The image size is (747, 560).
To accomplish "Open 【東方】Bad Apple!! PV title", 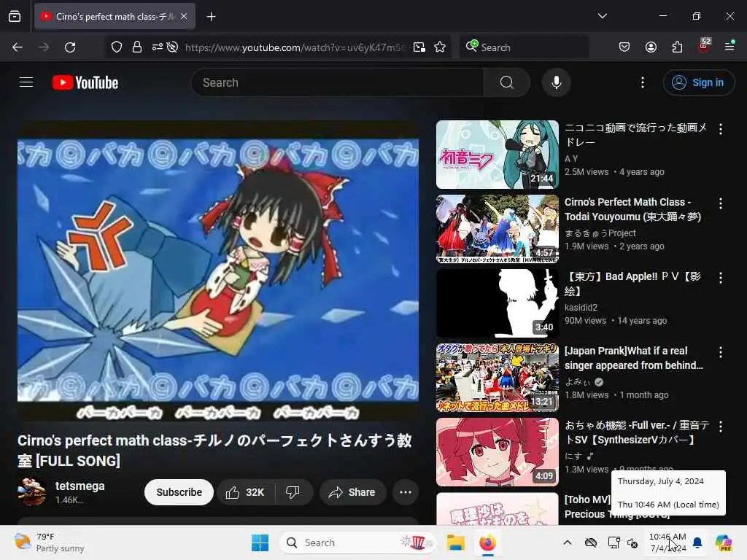I will 632,284.
